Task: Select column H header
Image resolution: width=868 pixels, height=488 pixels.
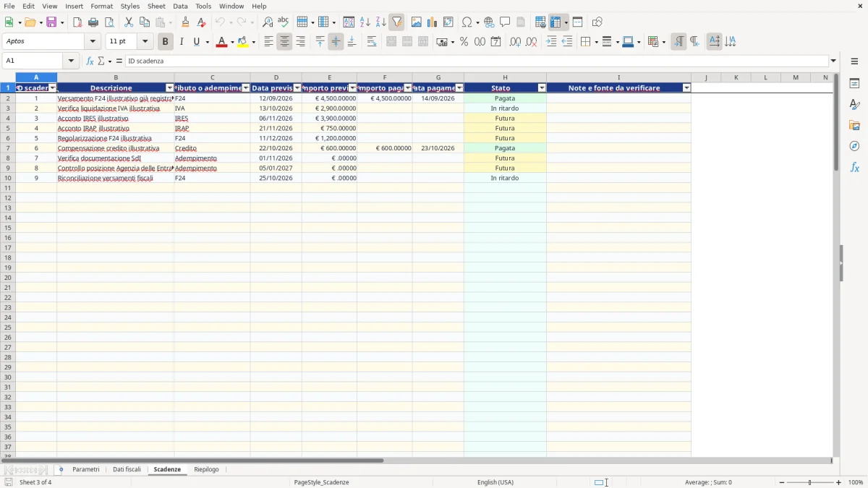Action: (505, 77)
